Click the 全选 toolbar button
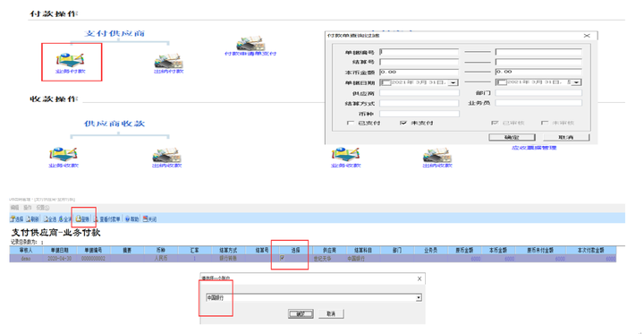644x334 pixels. click(x=50, y=219)
